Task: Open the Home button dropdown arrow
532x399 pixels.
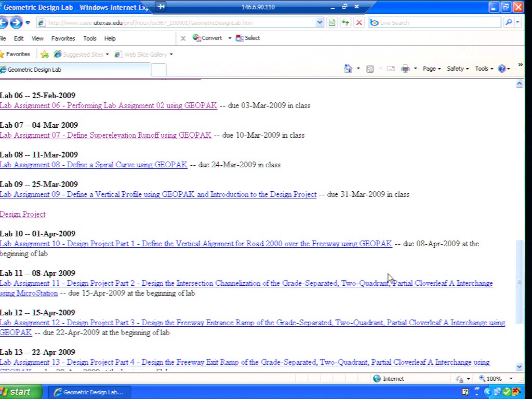Action: [x=358, y=69]
